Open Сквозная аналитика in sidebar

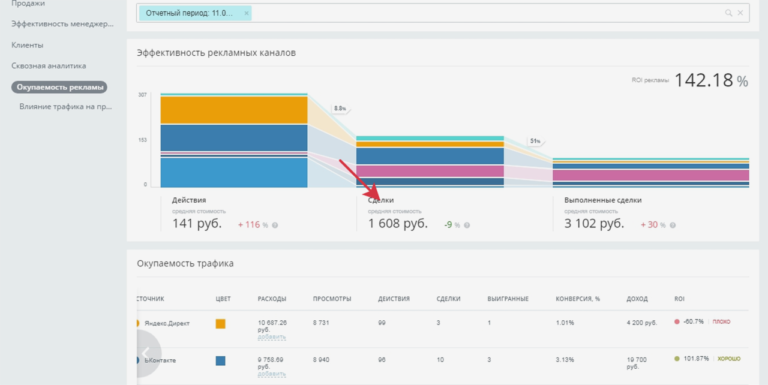48,66
